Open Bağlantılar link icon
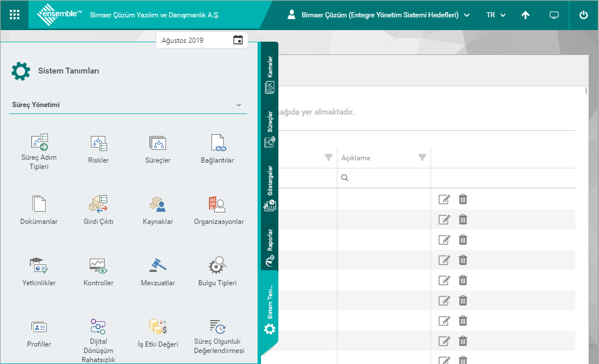 218,143
